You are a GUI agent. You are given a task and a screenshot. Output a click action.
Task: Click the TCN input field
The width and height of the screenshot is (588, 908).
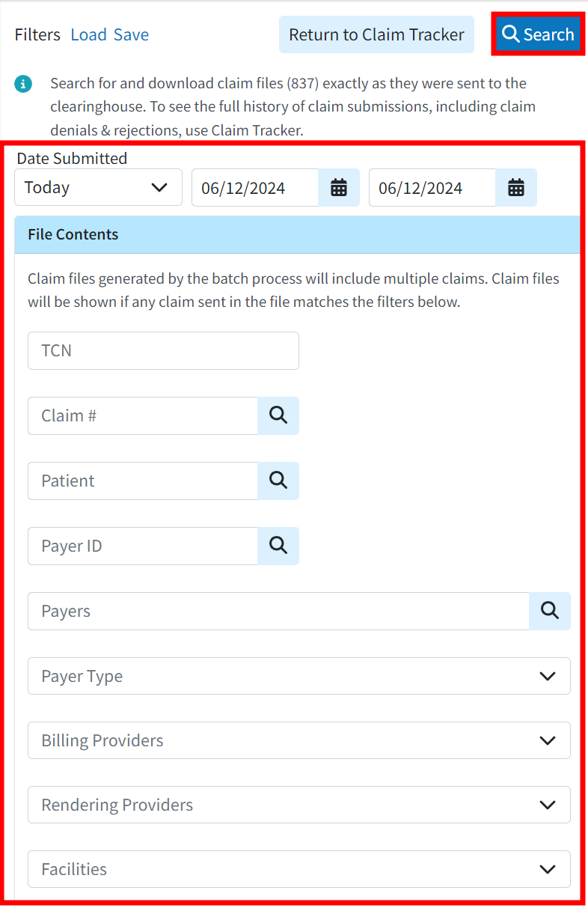pos(163,350)
